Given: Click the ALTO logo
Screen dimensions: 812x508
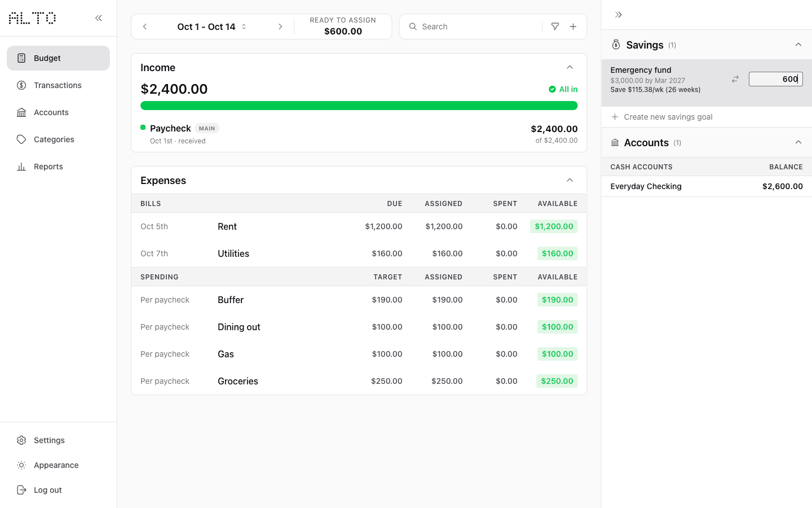Looking at the screenshot, I should click(32, 18).
